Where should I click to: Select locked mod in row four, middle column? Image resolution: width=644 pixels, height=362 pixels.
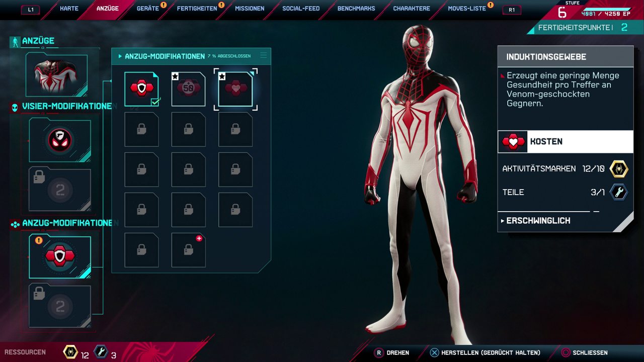click(188, 210)
